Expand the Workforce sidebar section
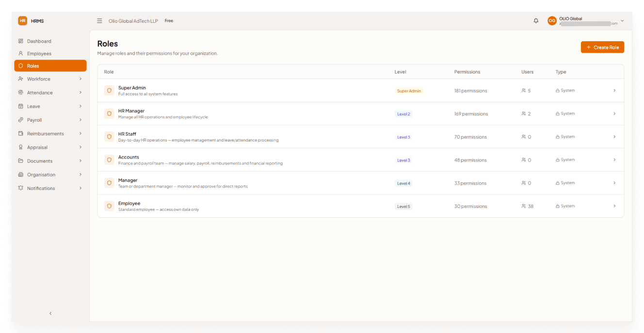Viewport: 644px width, 333px height. pos(50,79)
